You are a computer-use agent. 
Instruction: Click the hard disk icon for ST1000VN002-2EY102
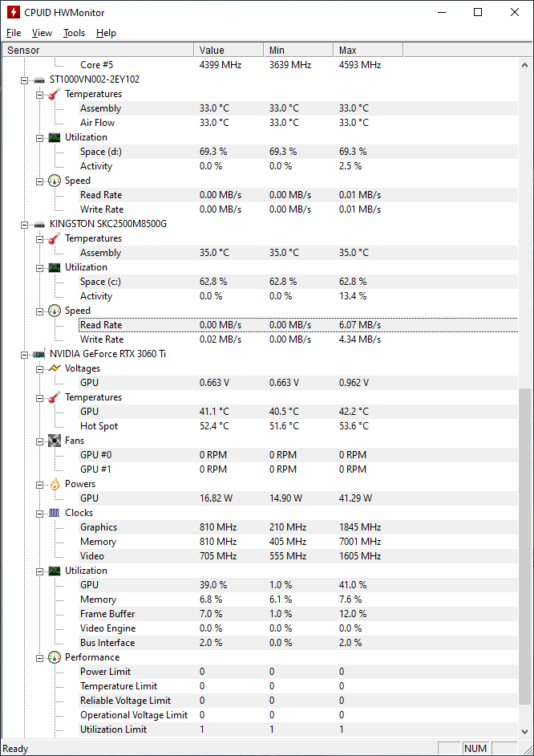pos(39,79)
